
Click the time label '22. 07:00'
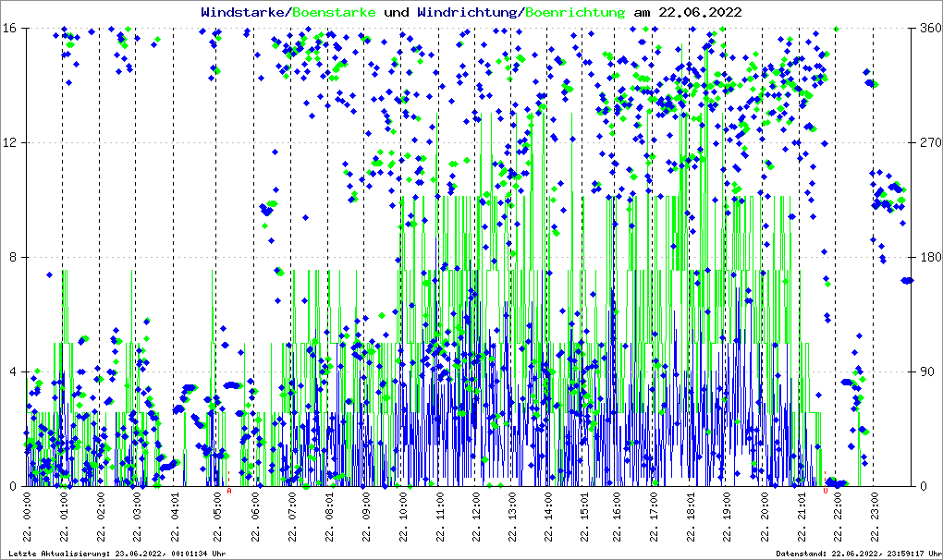(291, 517)
